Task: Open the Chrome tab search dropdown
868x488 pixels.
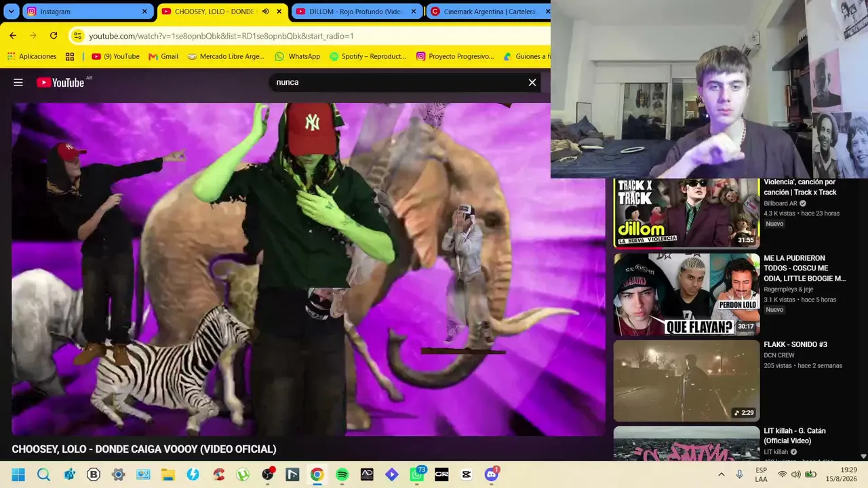Action: click(x=12, y=12)
